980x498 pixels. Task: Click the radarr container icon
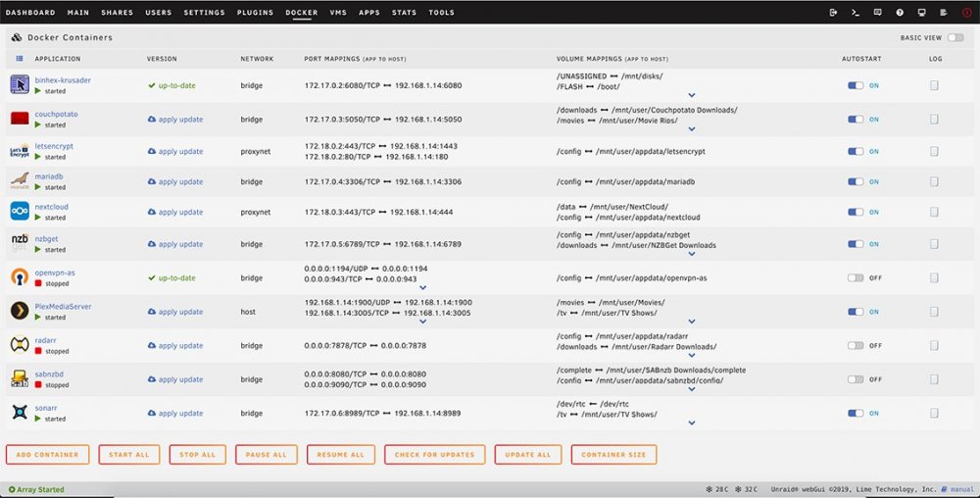[x=20, y=344]
